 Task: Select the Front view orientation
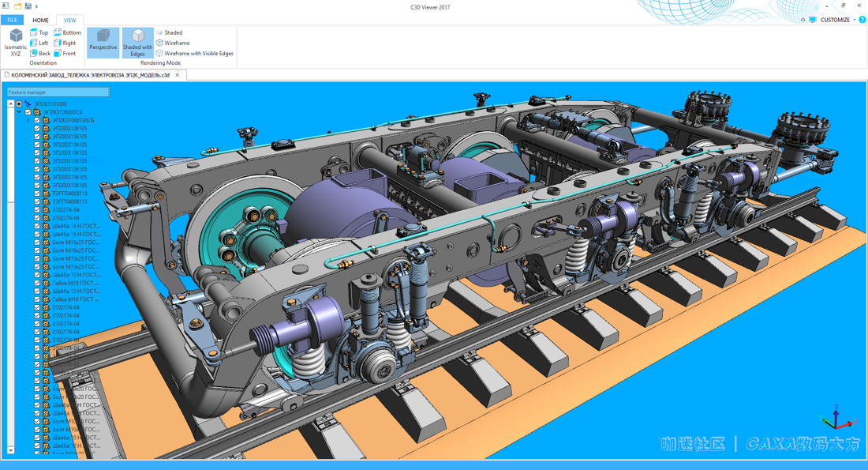(x=65, y=53)
